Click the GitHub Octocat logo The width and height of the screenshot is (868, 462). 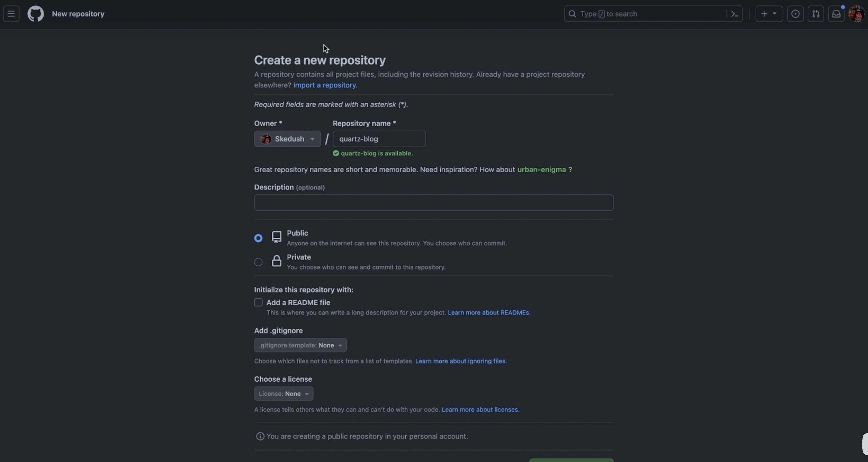pyautogui.click(x=35, y=14)
